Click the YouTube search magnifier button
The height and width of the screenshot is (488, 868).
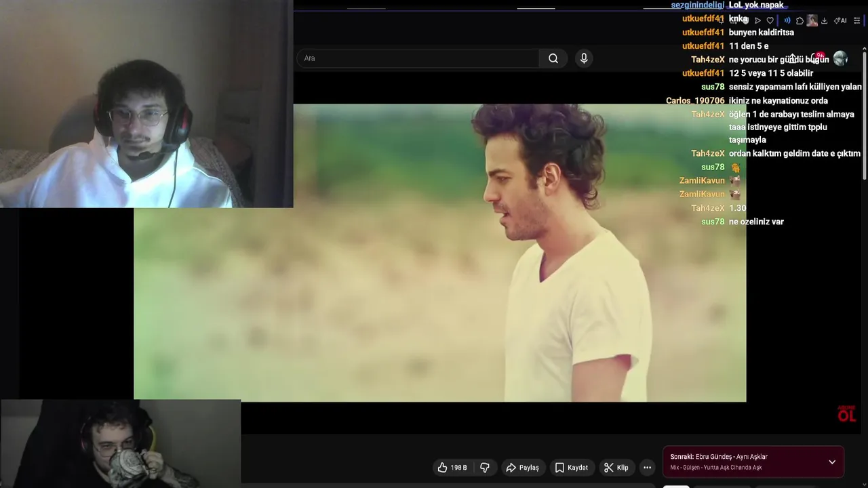[x=553, y=58]
